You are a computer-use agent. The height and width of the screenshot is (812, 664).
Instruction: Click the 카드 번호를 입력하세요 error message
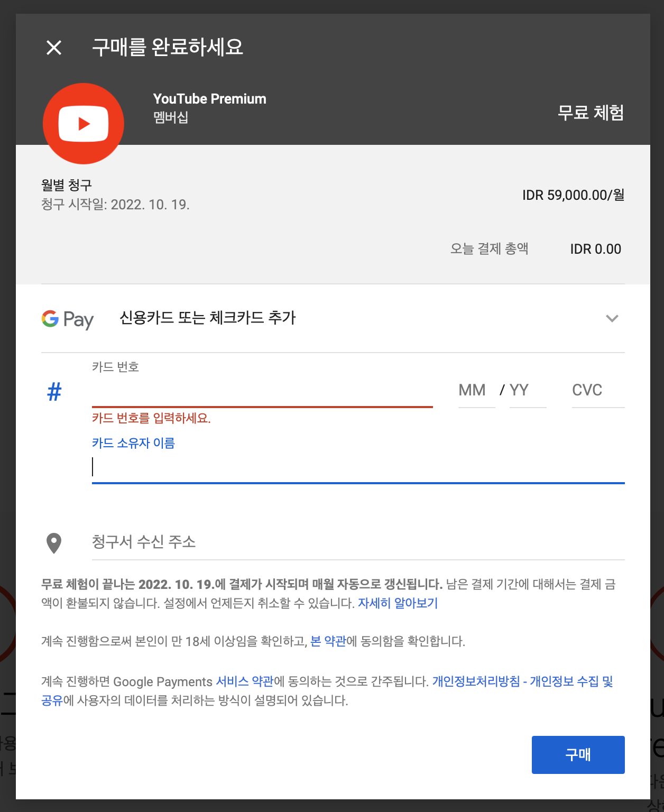click(x=151, y=418)
